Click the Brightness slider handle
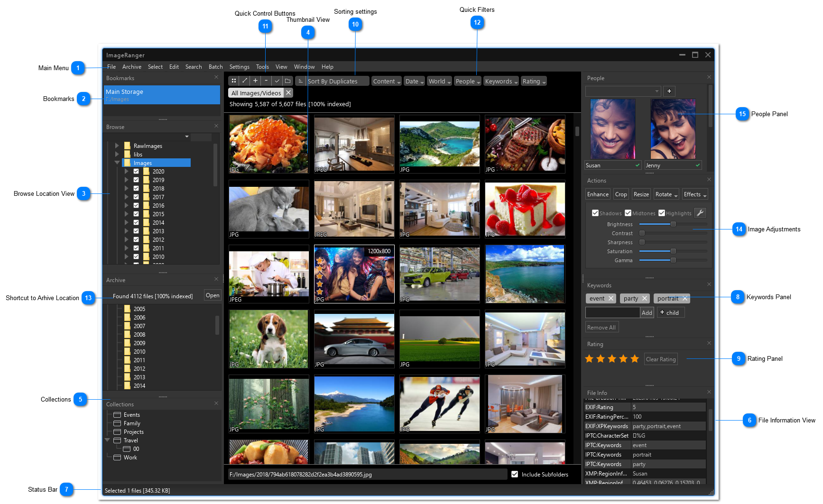The height and width of the screenshot is (504, 823). click(x=673, y=224)
